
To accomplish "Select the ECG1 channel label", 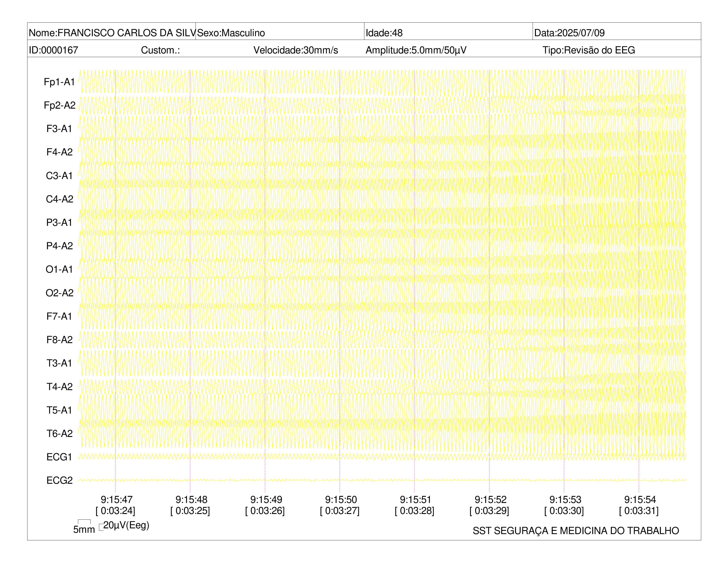I will pyautogui.click(x=59, y=457).
